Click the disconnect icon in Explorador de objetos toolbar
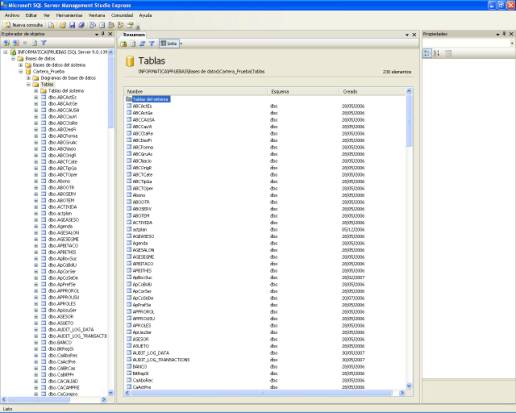 pyautogui.click(x=16, y=43)
